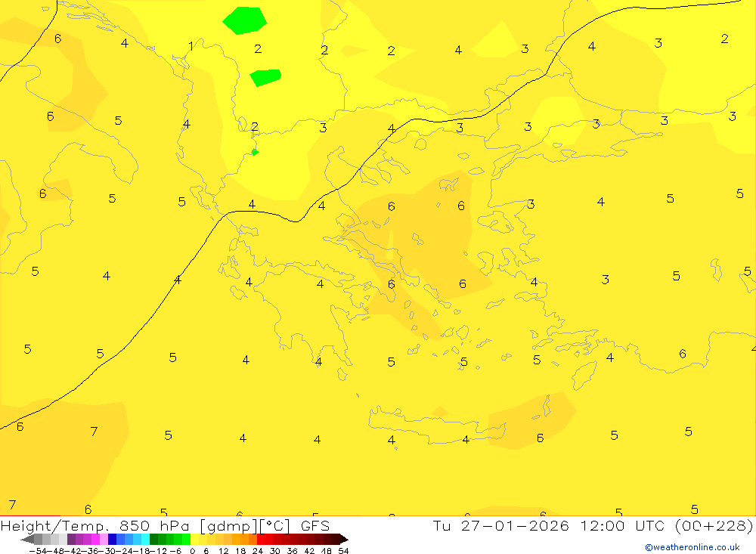Click the smaller green patch below the large one

coord(265,77)
